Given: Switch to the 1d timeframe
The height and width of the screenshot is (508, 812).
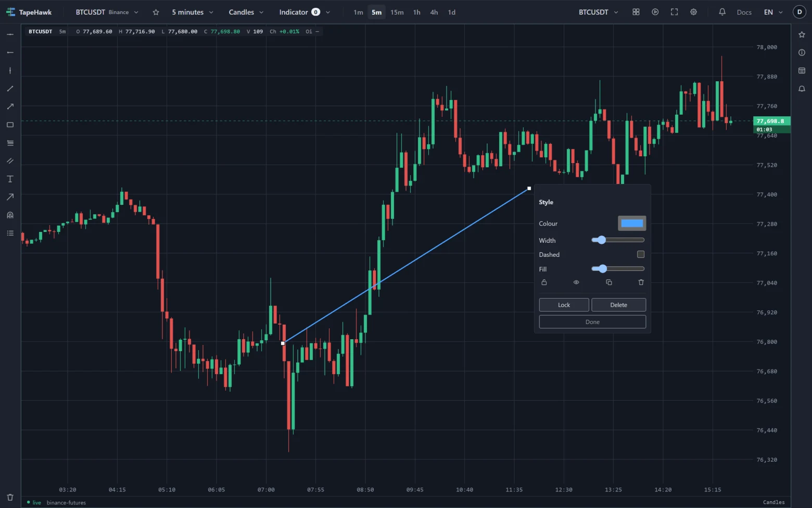Looking at the screenshot, I should click(451, 12).
